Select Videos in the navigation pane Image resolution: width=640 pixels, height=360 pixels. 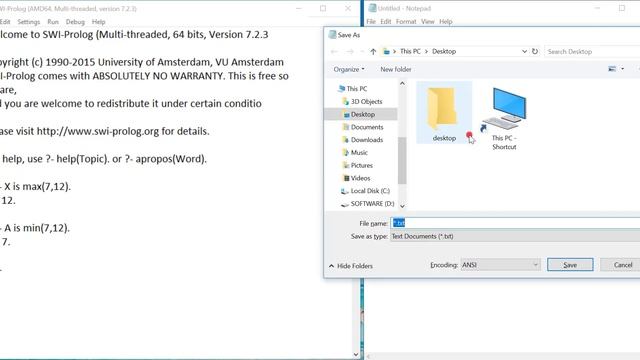pos(360,178)
